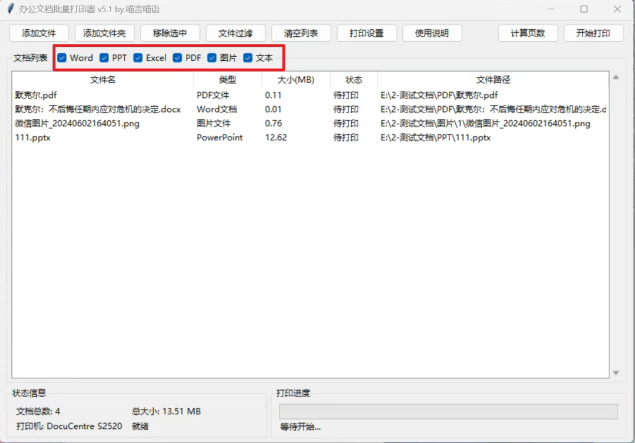
Task: Toggle the 文本 text checkbox
Action: (248, 58)
